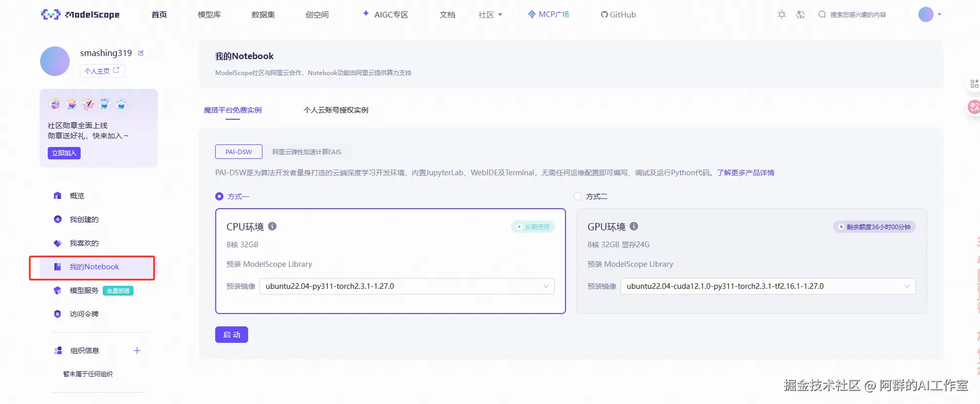Screen dimensions: 980x404
Task: Click the 免费部署 tag
Action: 118,291
